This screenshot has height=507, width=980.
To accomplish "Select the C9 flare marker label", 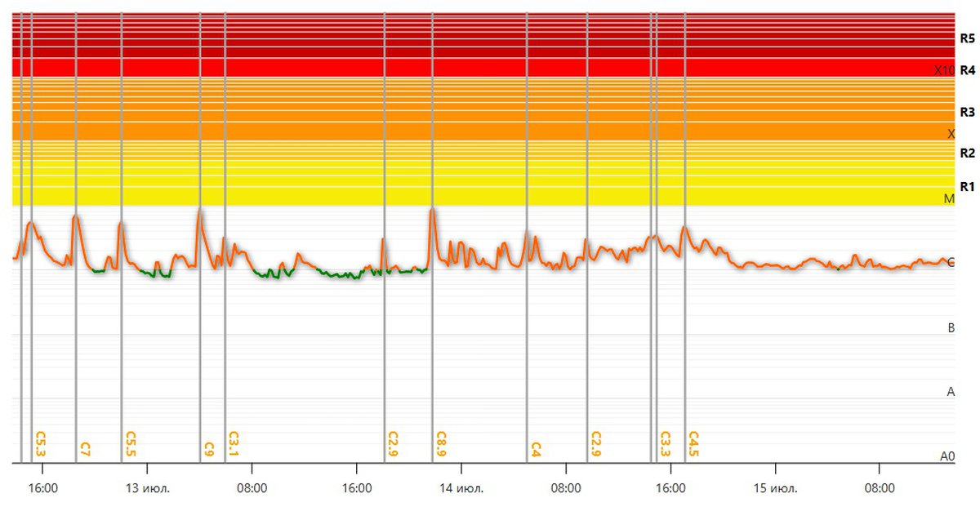I will click(x=209, y=448).
